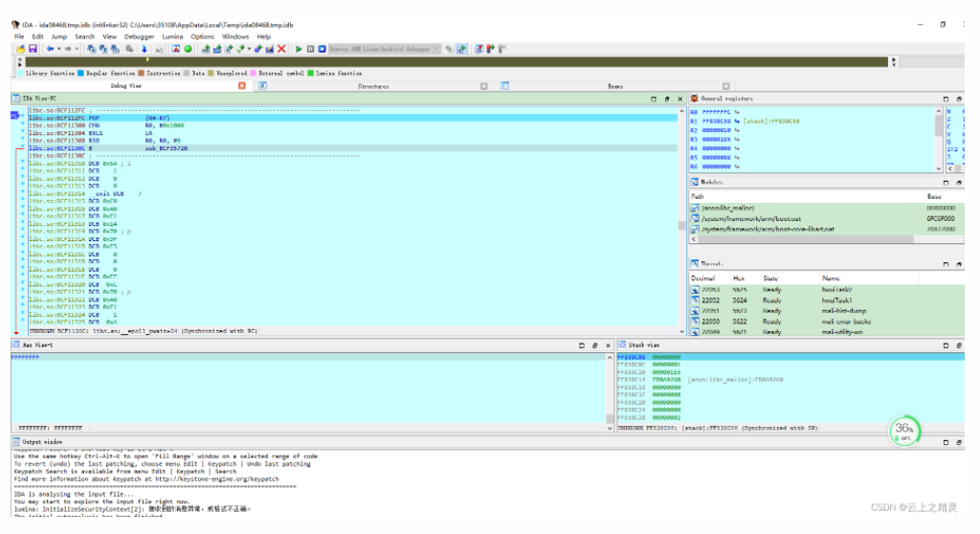Select thread 22052 hwuiTask1
The image size is (980, 534).
(x=827, y=300)
